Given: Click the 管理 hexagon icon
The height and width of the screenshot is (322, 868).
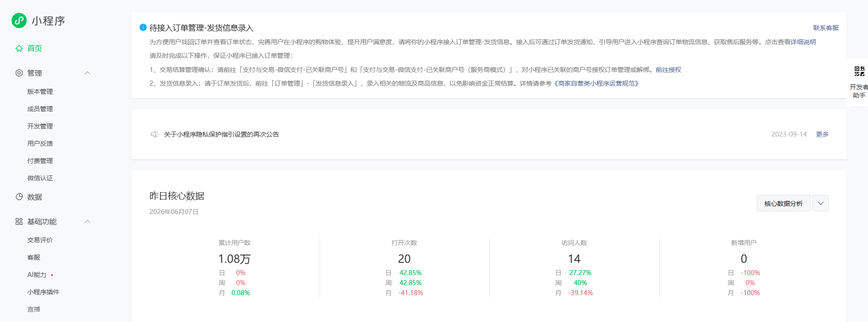Looking at the screenshot, I should pyautogui.click(x=19, y=73).
